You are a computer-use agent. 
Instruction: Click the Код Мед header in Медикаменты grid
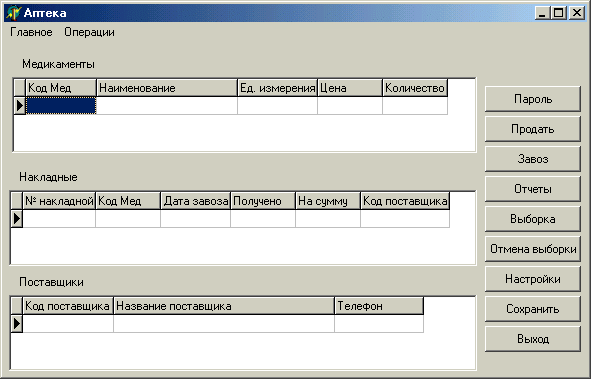pos(61,88)
